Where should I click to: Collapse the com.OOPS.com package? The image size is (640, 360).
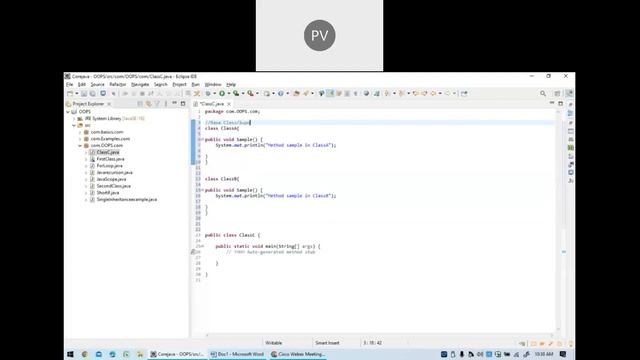80,146
